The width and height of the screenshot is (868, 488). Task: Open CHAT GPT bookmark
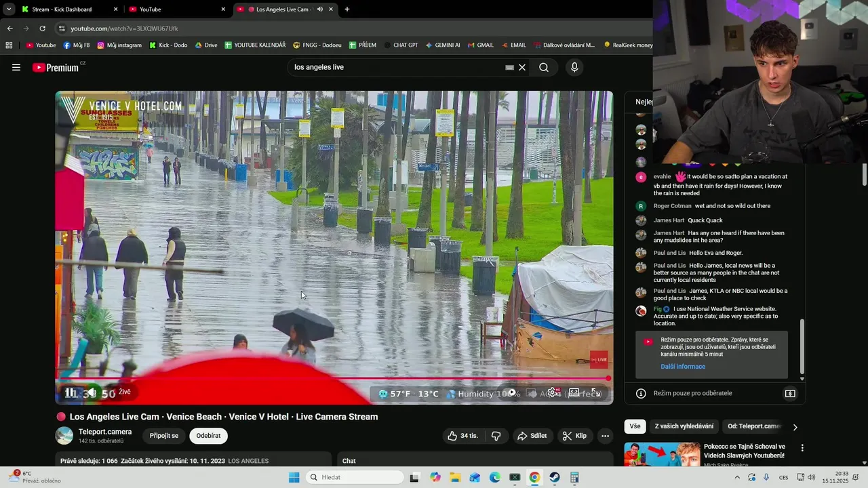pos(400,45)
